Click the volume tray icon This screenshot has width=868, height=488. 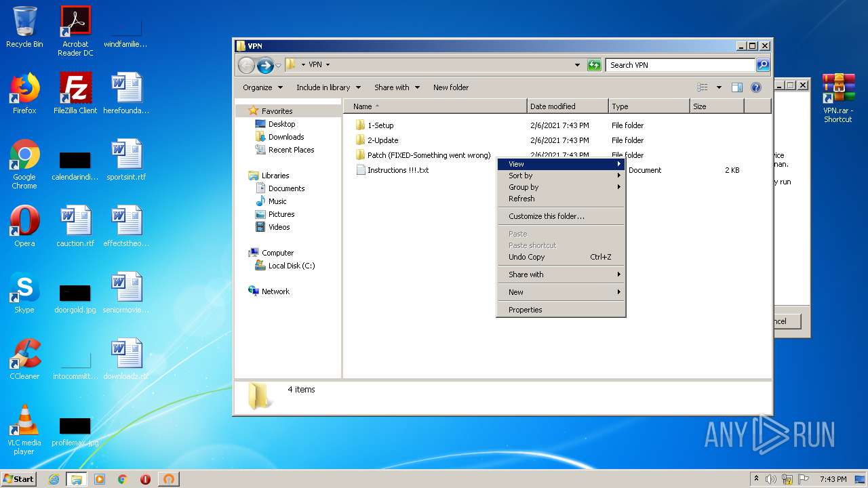[771, 479]
